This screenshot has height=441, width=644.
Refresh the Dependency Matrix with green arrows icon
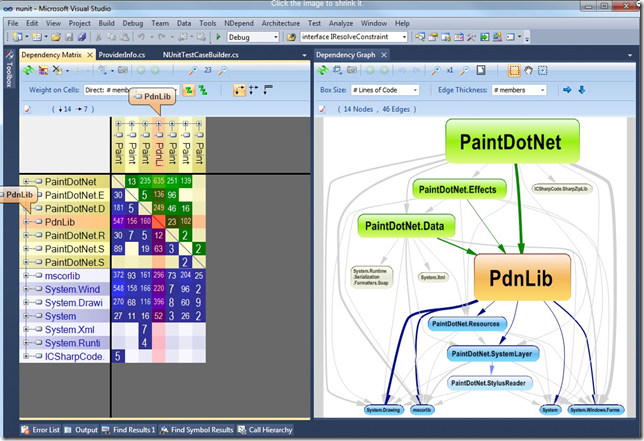pyautogui.click(x=28, y=70)
